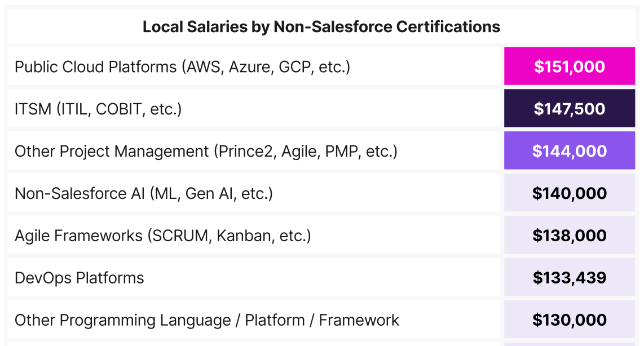Click the $133,439 salary value
This screenshot has height=346, width=644.
tap(570, 278)
